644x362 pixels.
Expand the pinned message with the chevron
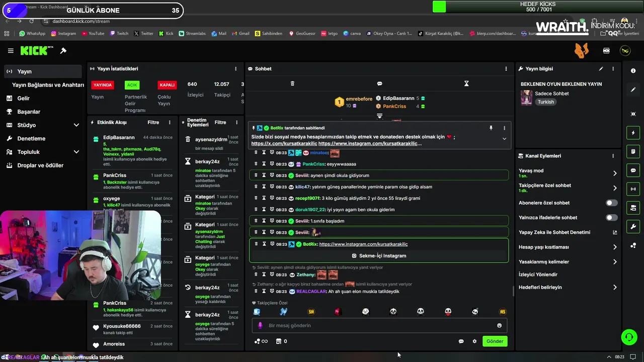point(504,139)
